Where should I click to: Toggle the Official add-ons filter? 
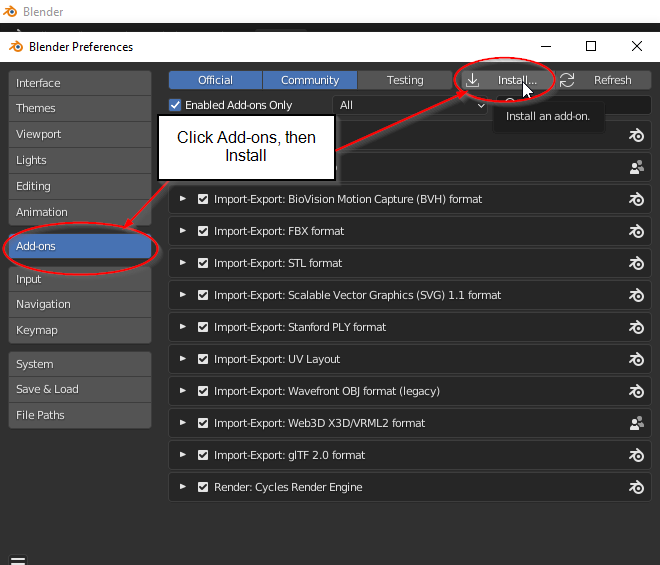215,80
